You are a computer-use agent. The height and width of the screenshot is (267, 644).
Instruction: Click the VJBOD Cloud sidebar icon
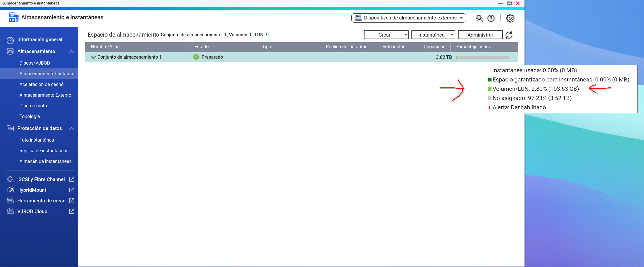(x=10, y=211)
